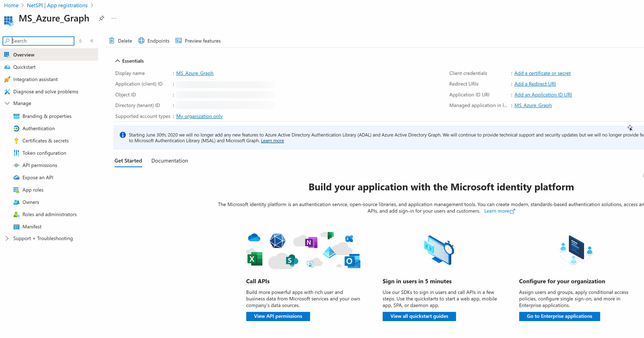Click the Expose an API cloud icon
644x338 pixels.
(x=16, y=177)
